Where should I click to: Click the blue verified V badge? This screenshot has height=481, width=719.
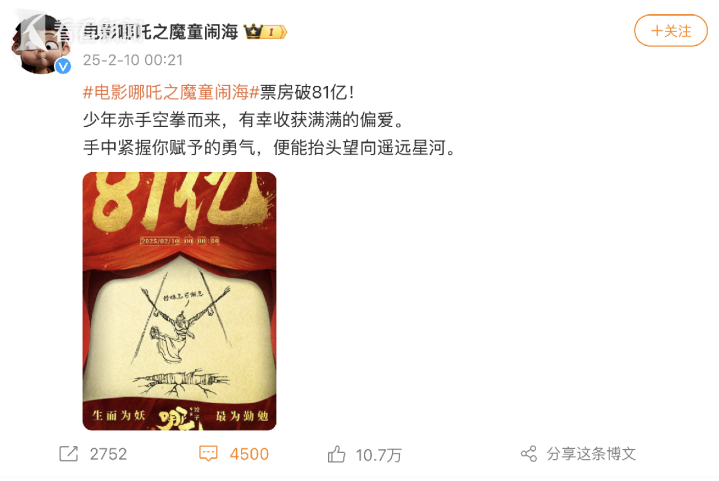coord(63,66)
